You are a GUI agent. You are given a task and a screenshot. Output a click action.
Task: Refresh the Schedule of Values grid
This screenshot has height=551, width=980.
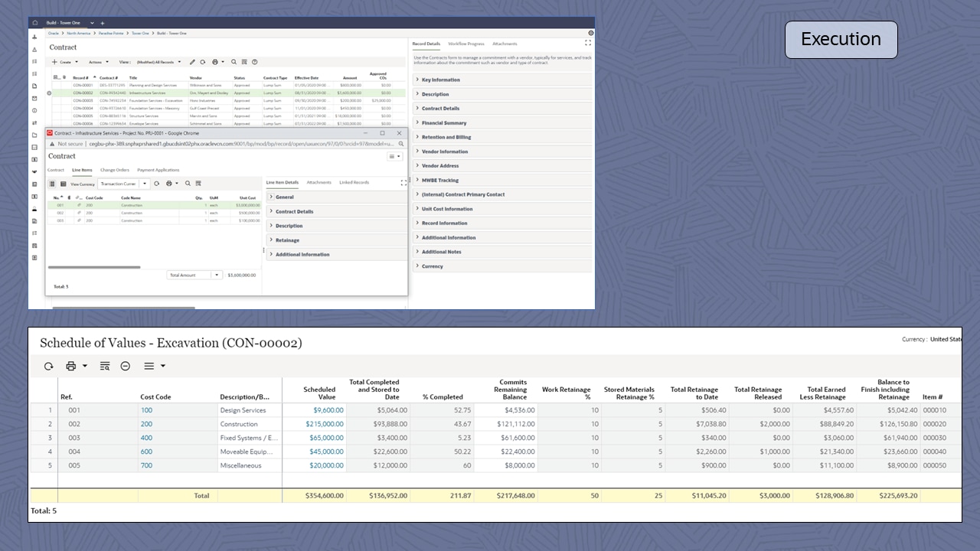[48, 366]
